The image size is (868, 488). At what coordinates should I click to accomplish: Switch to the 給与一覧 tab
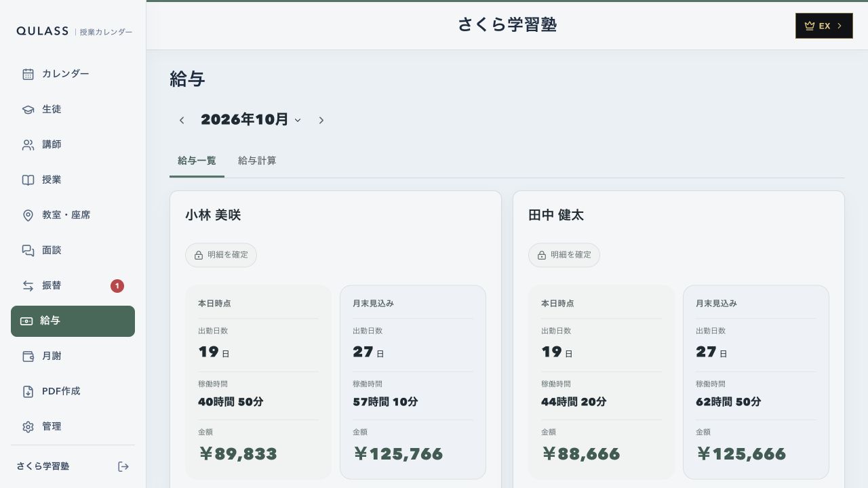click(197, 161)
